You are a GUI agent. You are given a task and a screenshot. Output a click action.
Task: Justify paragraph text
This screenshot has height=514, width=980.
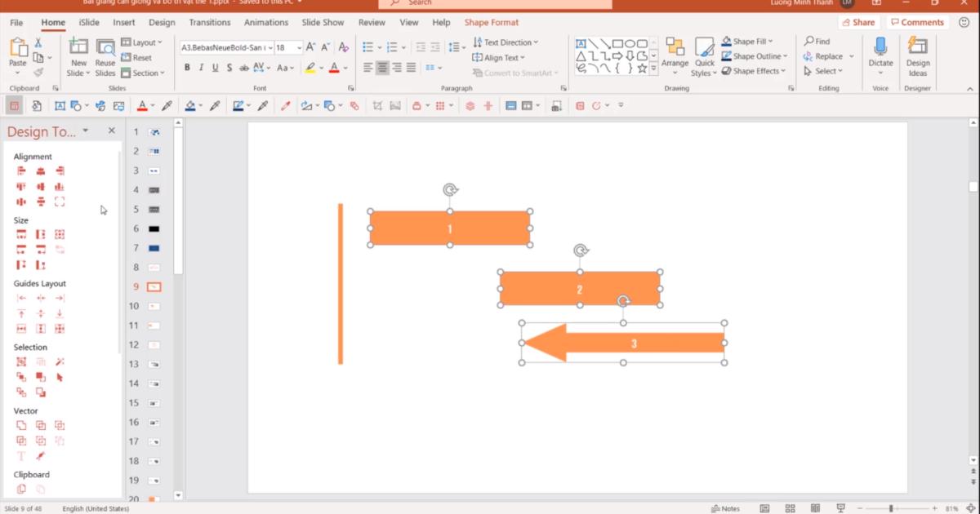[411, 68]
